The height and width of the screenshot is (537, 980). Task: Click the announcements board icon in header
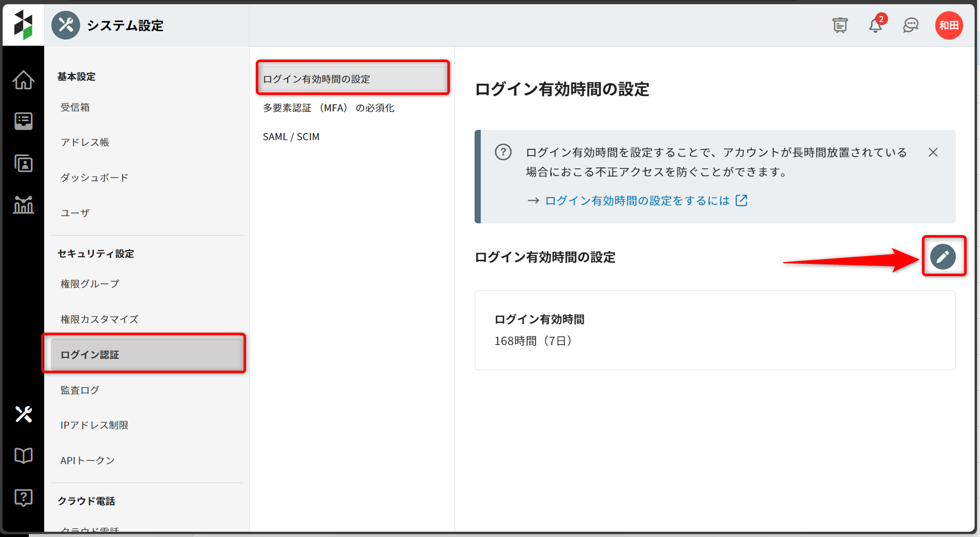pyautogui.click(x=840, y=25)
